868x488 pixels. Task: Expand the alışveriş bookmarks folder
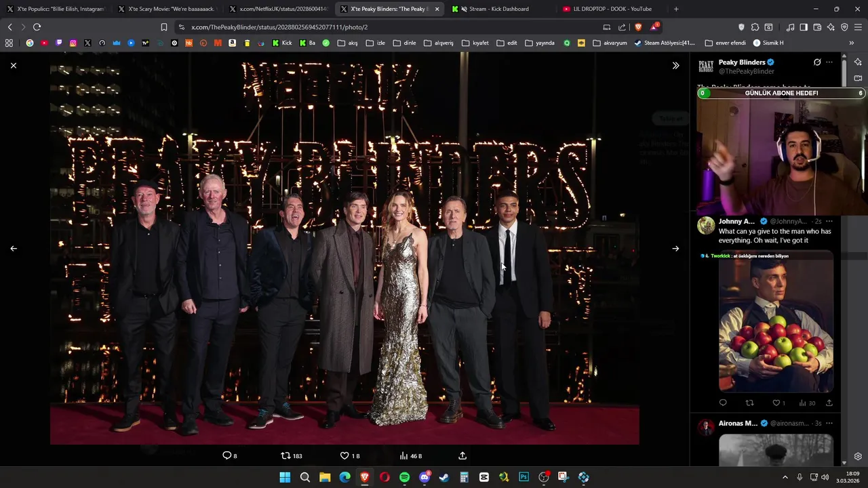(439, 43)
